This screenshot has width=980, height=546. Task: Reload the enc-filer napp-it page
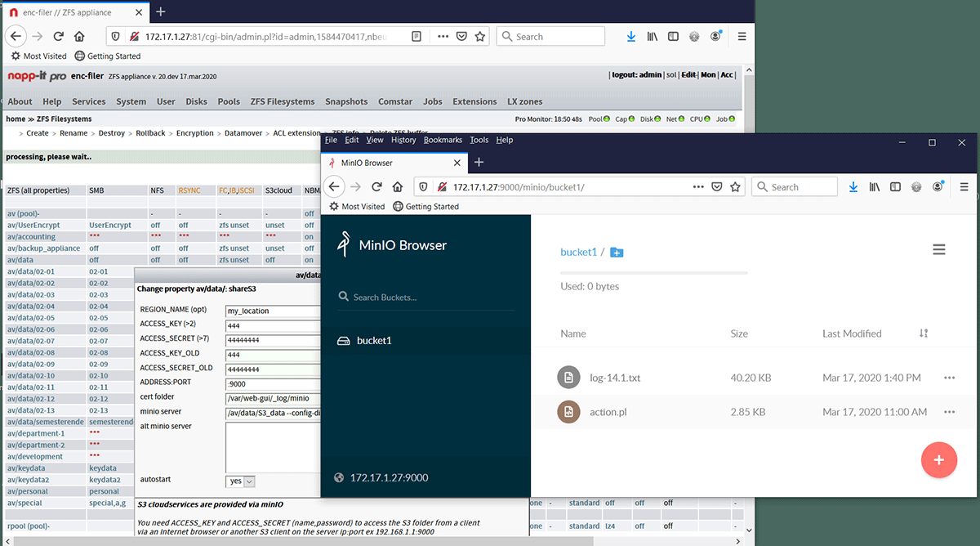[58, 37]
